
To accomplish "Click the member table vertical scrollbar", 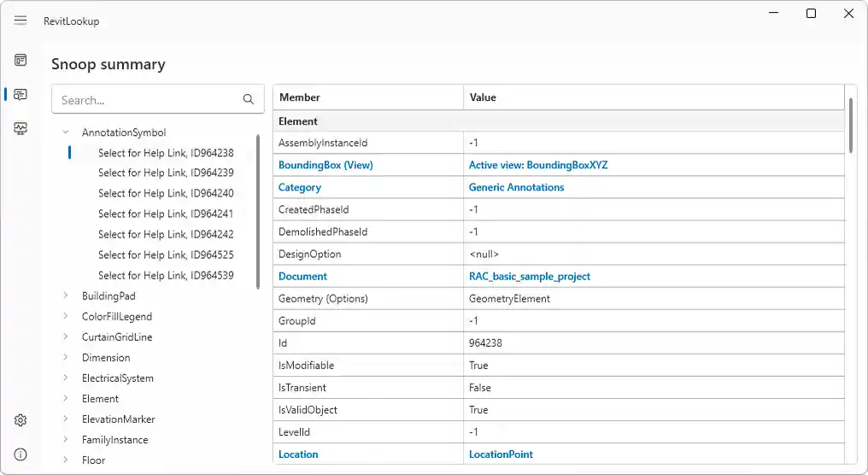I will tap(851, 126).
